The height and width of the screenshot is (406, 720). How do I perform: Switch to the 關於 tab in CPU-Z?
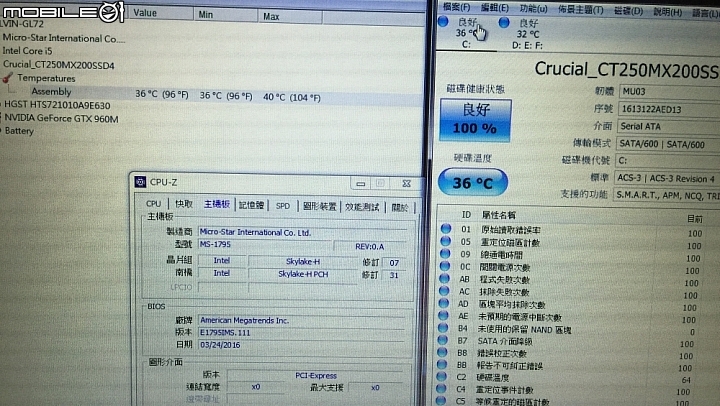400,208
